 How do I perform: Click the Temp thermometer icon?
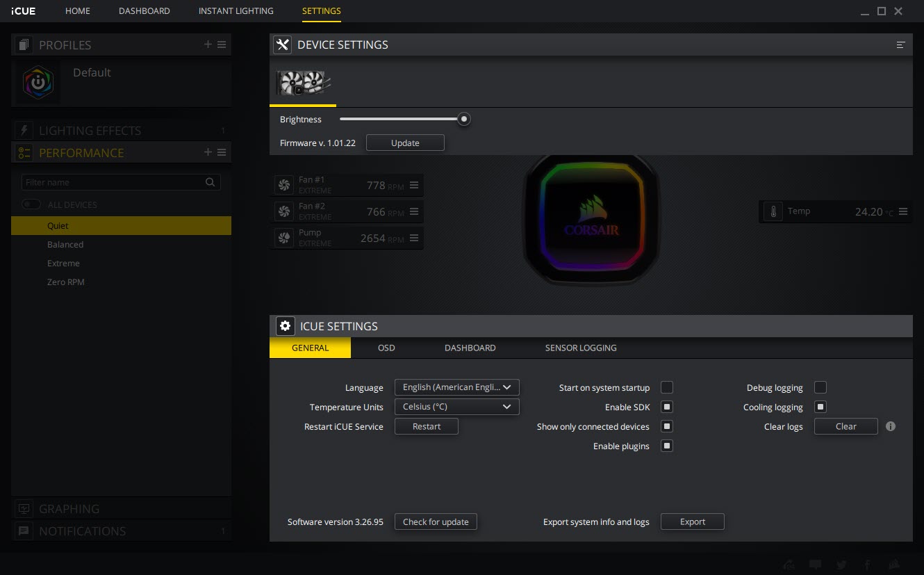pyautogui.click(x=773, y=211)
